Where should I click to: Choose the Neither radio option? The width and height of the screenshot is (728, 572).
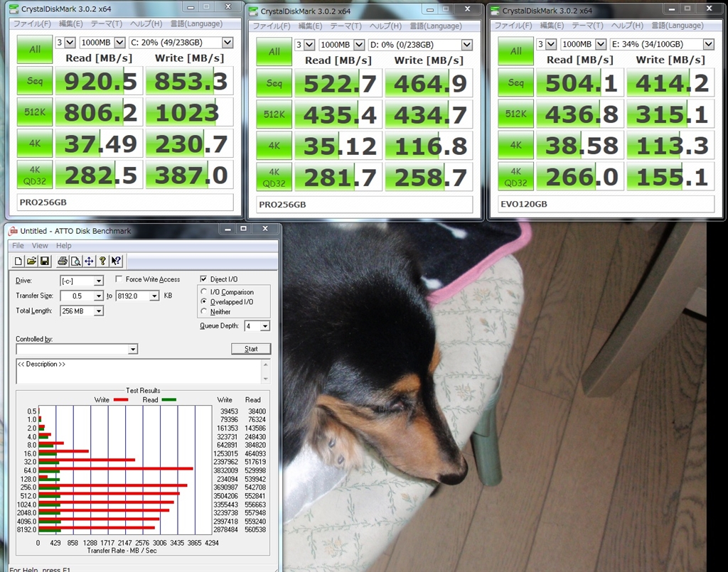pos(203,311)
